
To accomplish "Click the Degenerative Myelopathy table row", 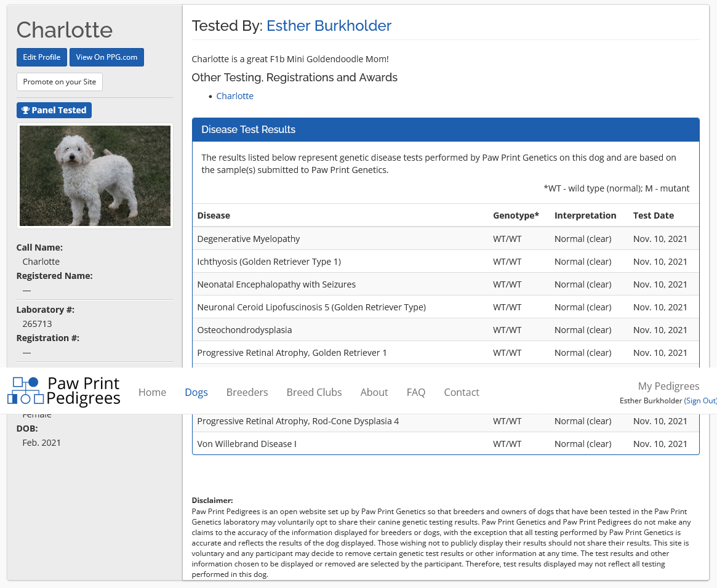I will 446,239.
